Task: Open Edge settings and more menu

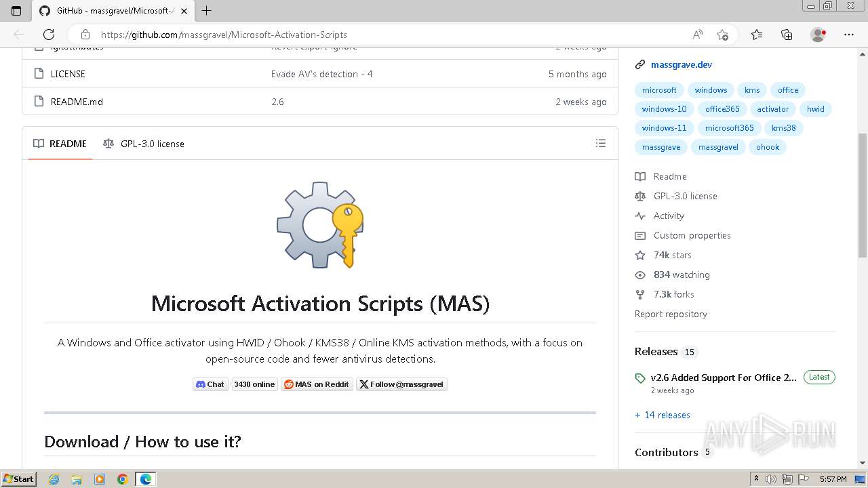Action: coord(848,35)
